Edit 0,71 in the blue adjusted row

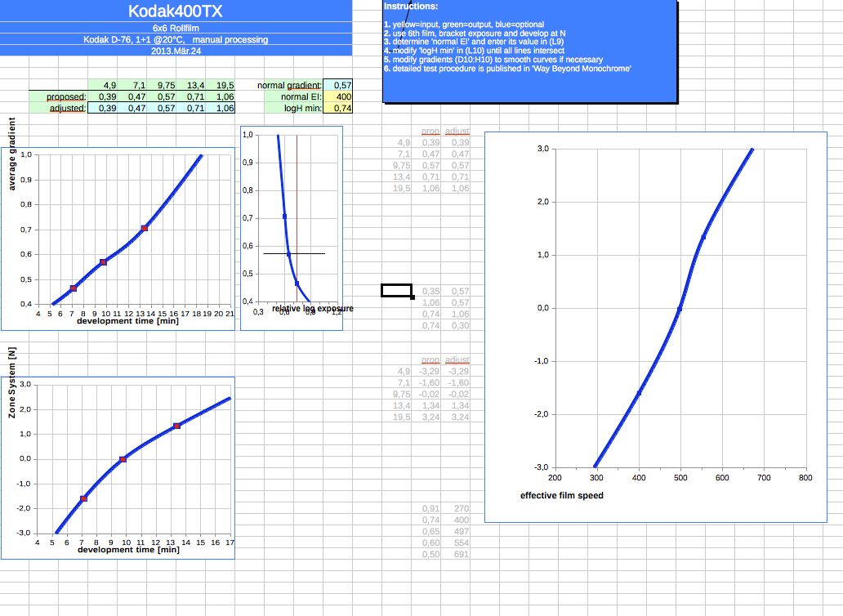[191, 108]
